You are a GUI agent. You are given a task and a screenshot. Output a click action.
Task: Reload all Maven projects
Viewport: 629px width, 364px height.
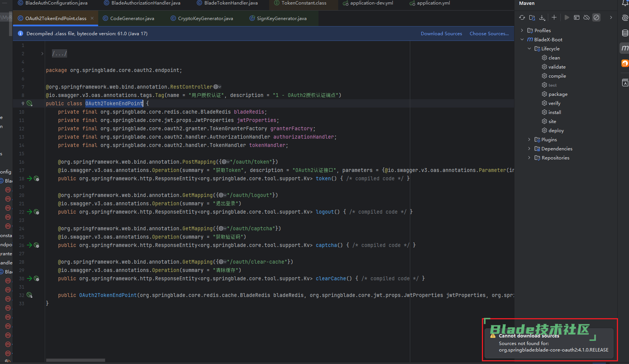point(522,17)
